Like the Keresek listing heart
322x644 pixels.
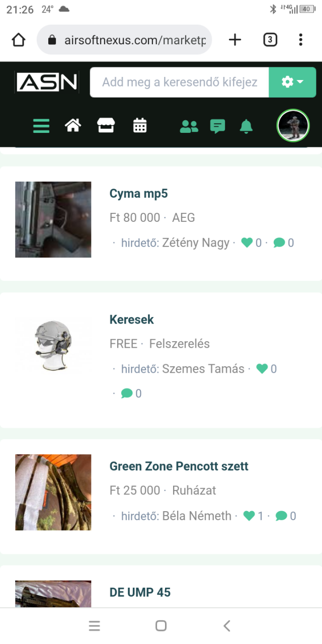(262, 369)
